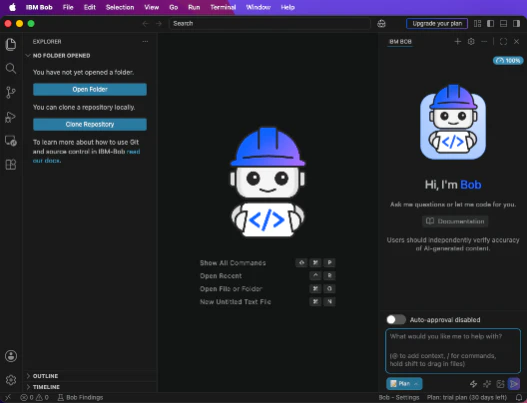The height and width of the screenshot is (403, 527).
Task: Open the Window menu
Action: tap(258, 7)
